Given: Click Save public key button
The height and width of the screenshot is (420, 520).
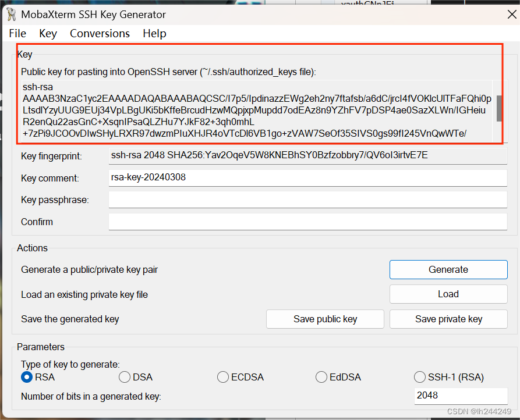Looking at the screenshot, I should pos(325,319).
